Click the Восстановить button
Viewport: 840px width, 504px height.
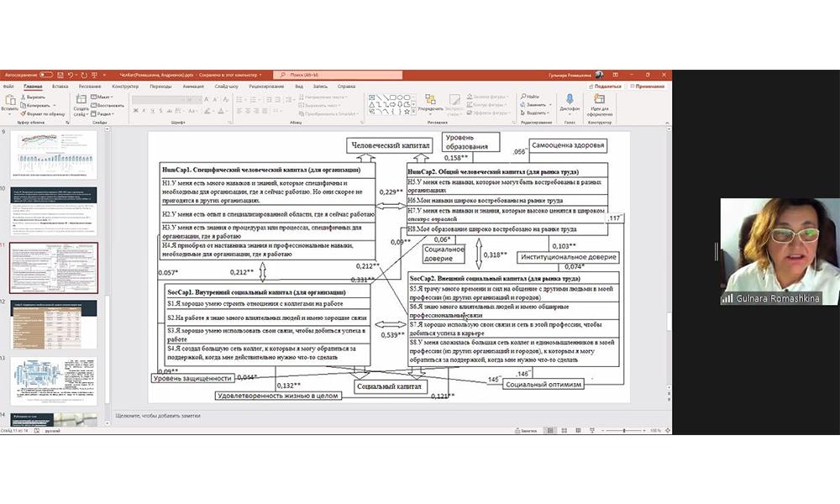pos(108,105)
